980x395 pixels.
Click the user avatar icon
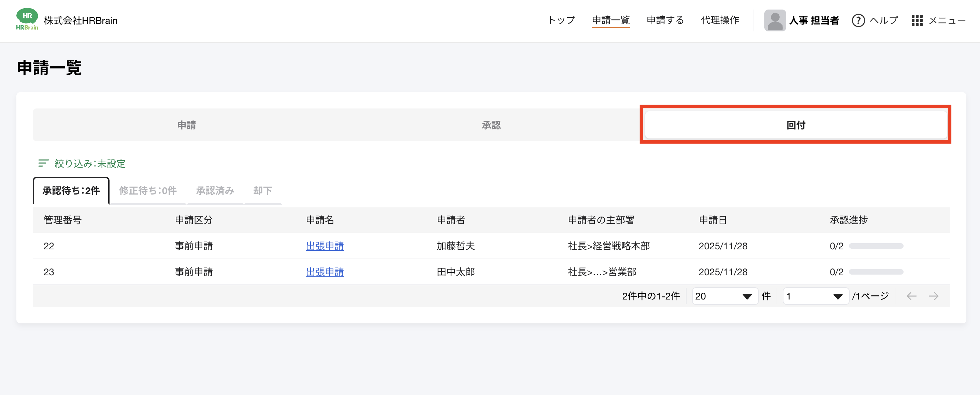(775, 20)
